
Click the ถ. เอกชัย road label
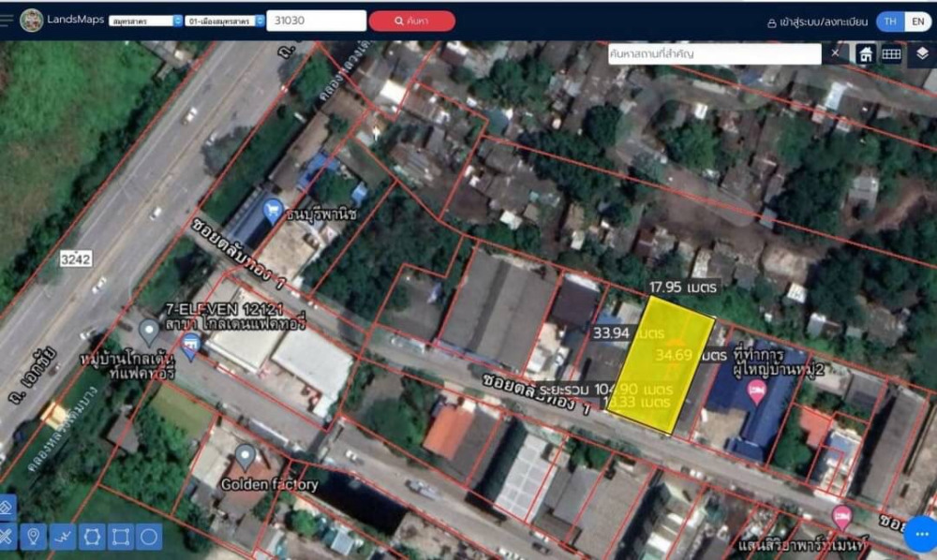click(x=34, y=375)
